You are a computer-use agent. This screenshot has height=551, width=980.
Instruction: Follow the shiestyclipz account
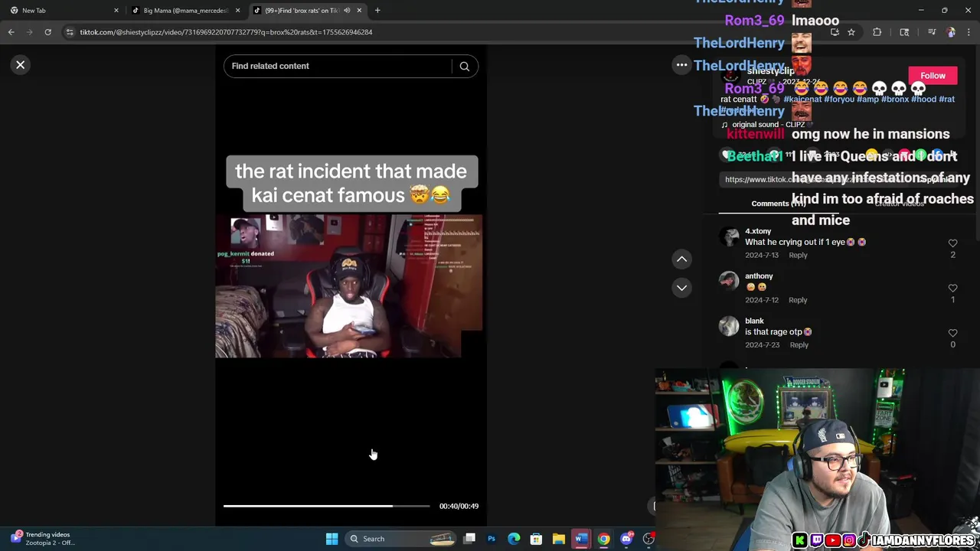933,76
